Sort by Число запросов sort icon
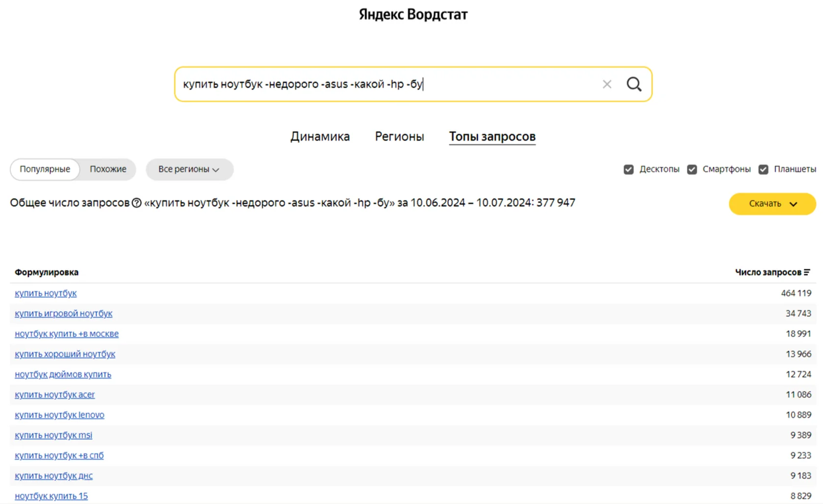The height and width of the screenshot is (504, 823). pyautogui.click(x=807, y=272)
